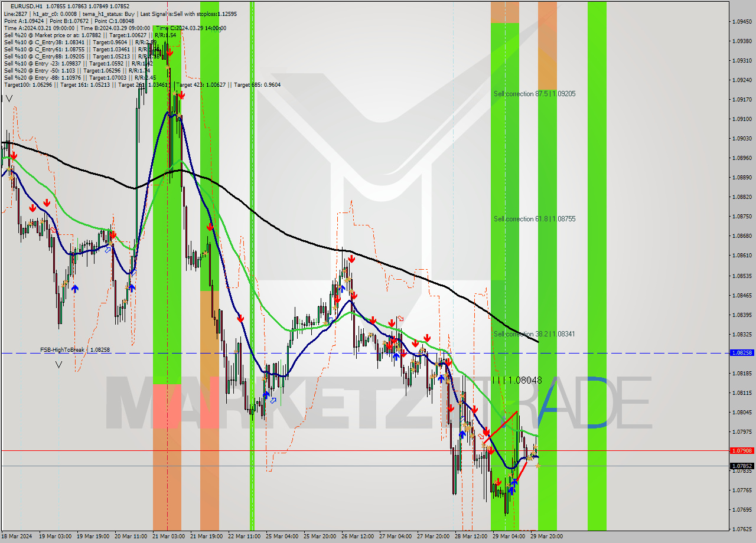Click the '28 Mar 12:00' time axis label

[471, 537]
